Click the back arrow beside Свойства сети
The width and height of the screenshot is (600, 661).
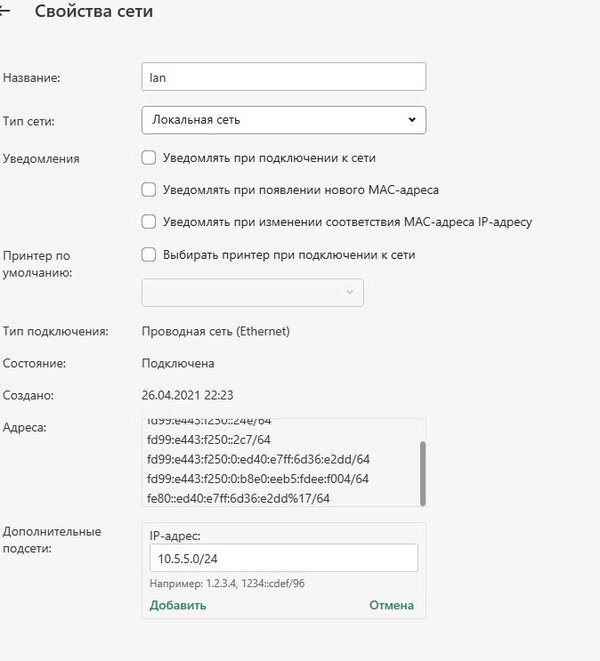click(x=8, y=13)
